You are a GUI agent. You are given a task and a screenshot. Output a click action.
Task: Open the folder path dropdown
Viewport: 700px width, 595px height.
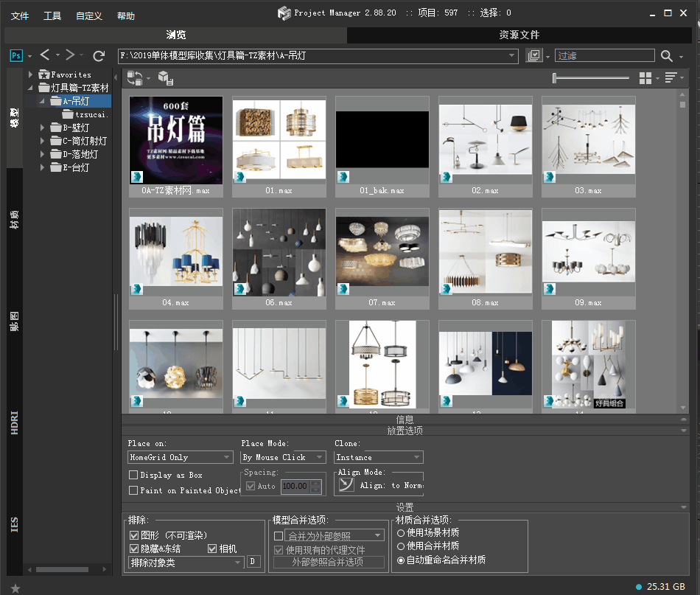coord(511,55)
